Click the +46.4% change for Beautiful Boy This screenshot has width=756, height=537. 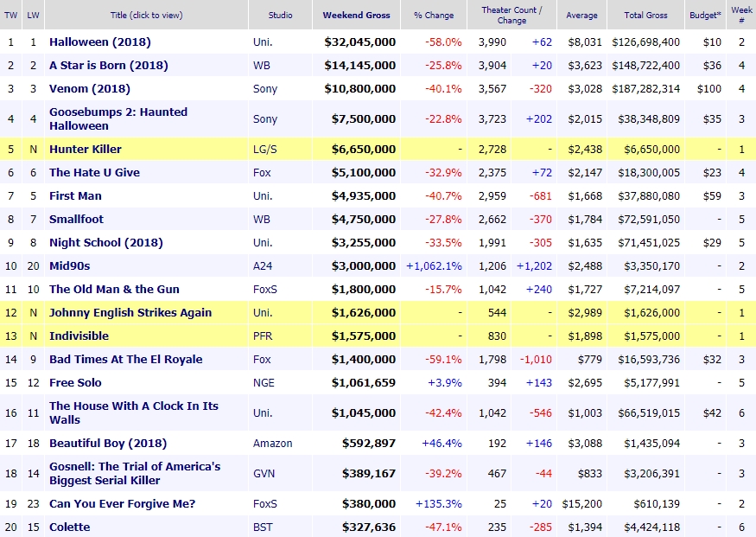click(442, 443)
